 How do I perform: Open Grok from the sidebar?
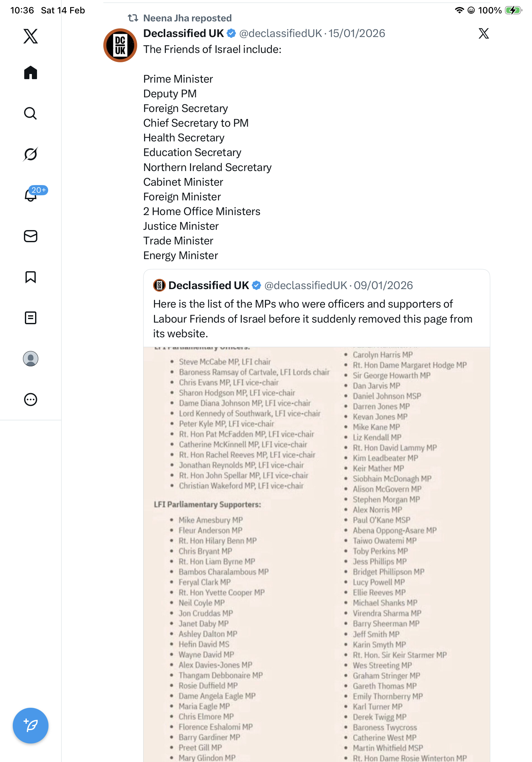click(31, 154)
